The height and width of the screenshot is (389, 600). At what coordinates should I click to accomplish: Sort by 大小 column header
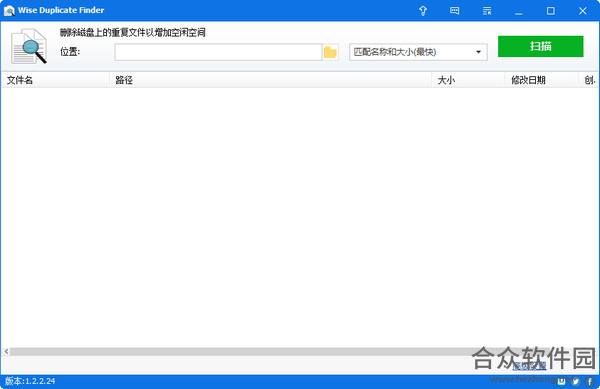tap(468, 80)
